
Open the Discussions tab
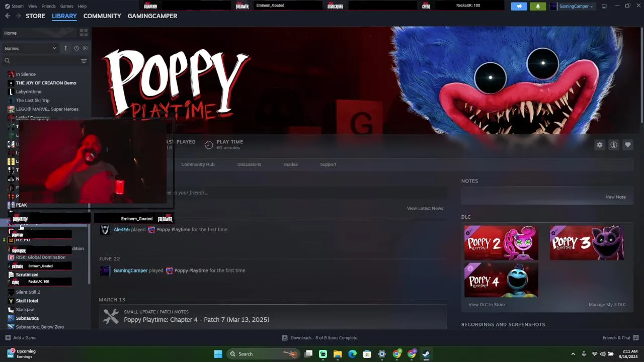pyautogui.click(x=249, y=164)
